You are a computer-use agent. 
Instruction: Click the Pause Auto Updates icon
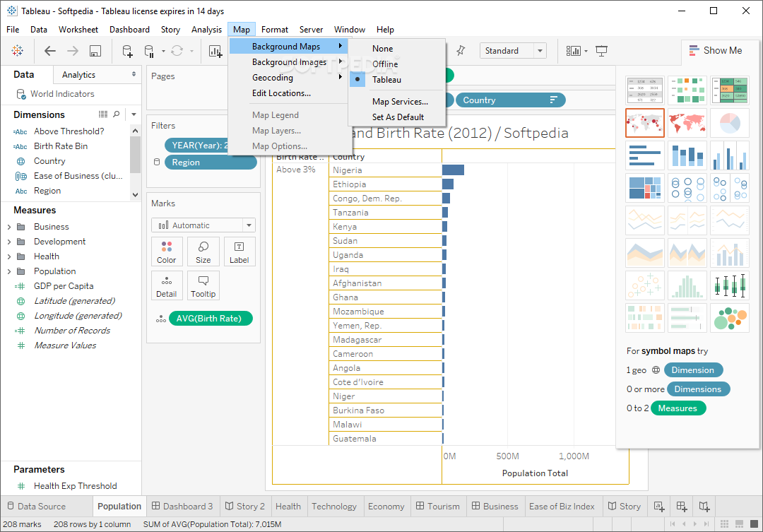149,51
